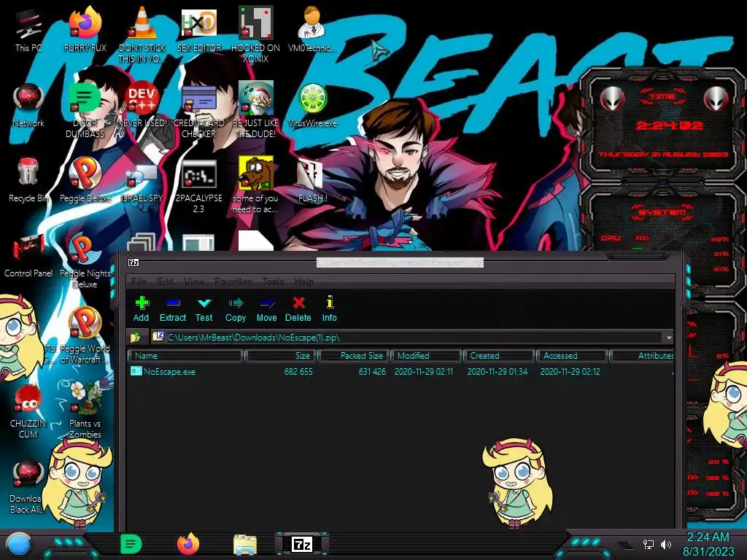Open Firefox from the taskbar
The height and width of the screenshot is (560, 747).
tap(187, 544)
